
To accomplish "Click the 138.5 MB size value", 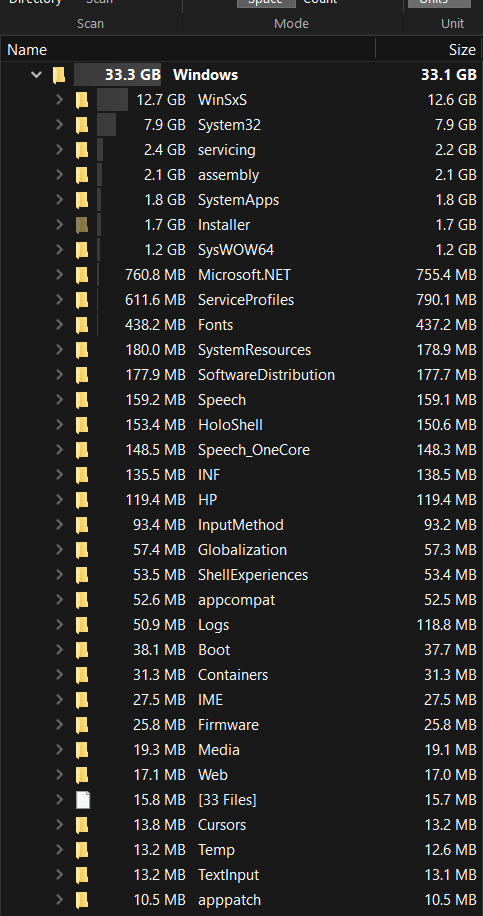I will click(447, 475).
